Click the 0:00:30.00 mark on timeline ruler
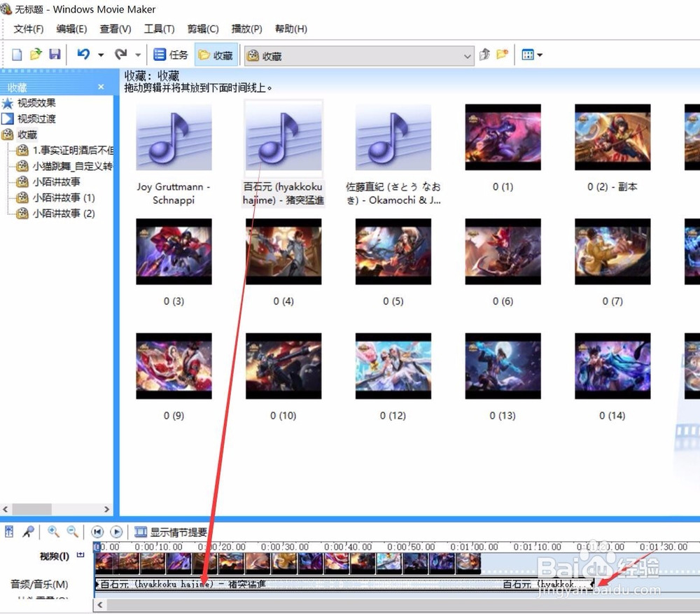The height and width of the screenshot is (614, 700). [285, 547]
